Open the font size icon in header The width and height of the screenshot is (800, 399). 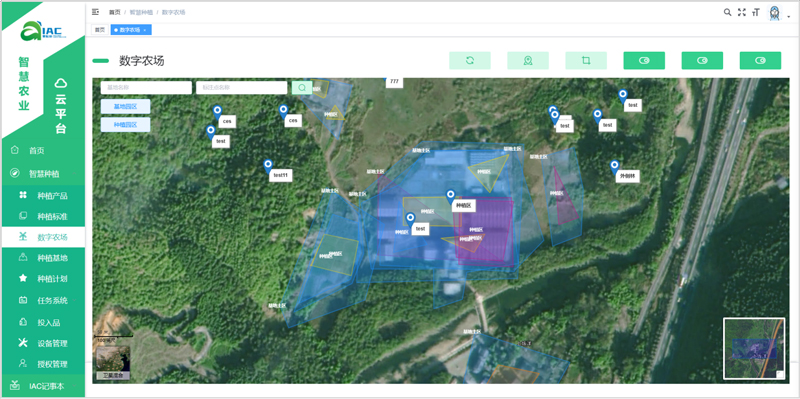[756, 12]
